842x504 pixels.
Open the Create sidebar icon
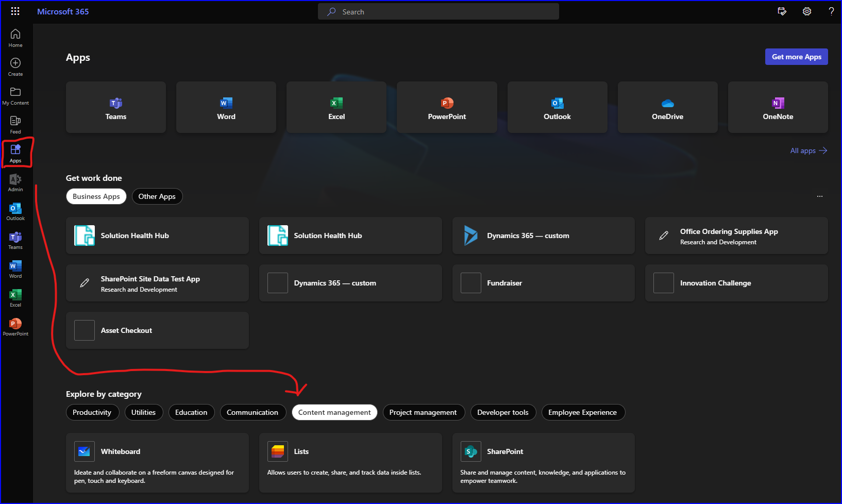(15, 67)
